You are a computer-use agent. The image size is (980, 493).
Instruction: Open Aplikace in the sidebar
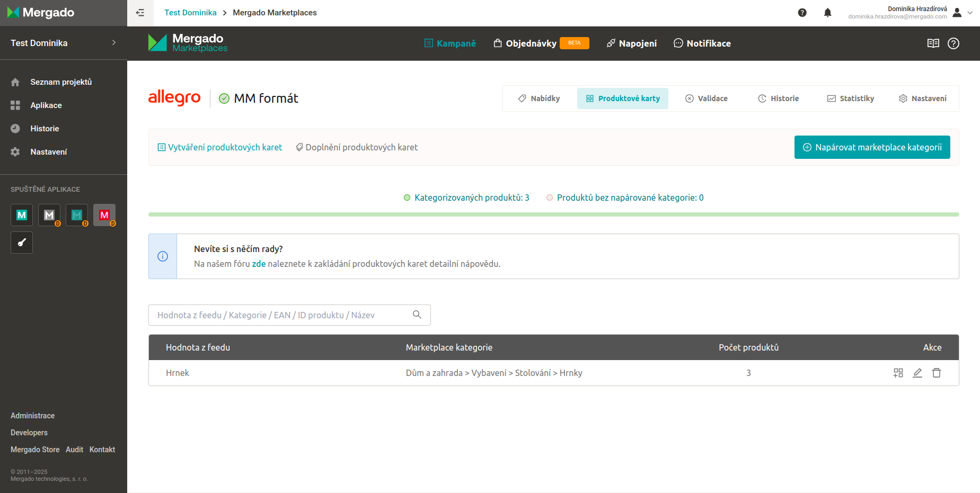46,105
